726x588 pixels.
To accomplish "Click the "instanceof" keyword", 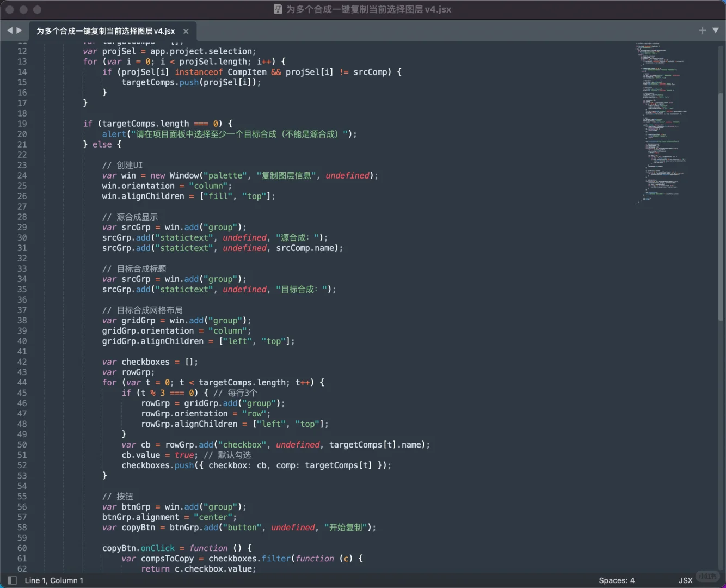I will 199,72.
